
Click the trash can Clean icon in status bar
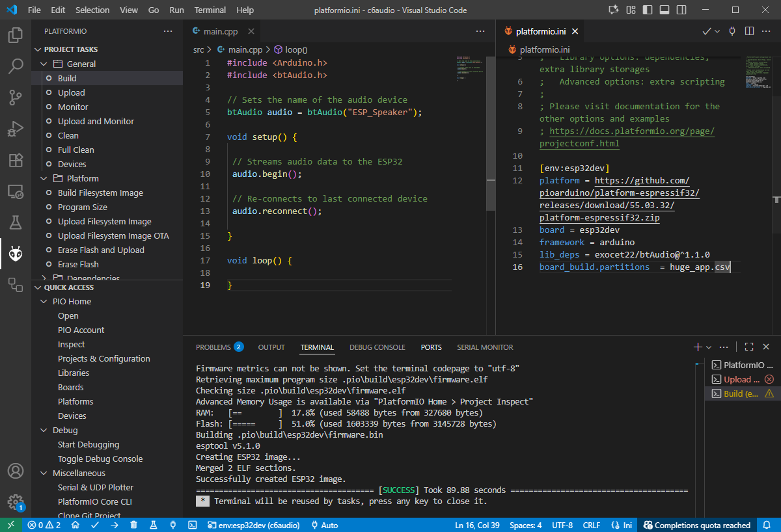pyautogui.click(x=133, y=525)
